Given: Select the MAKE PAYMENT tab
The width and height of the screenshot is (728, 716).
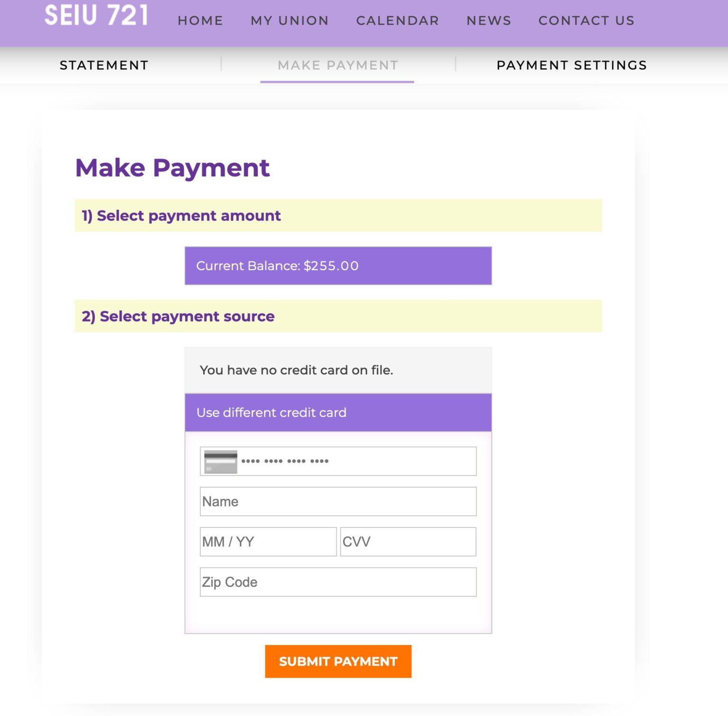Looking at the screenshot, I should click(x=337, y=65).
